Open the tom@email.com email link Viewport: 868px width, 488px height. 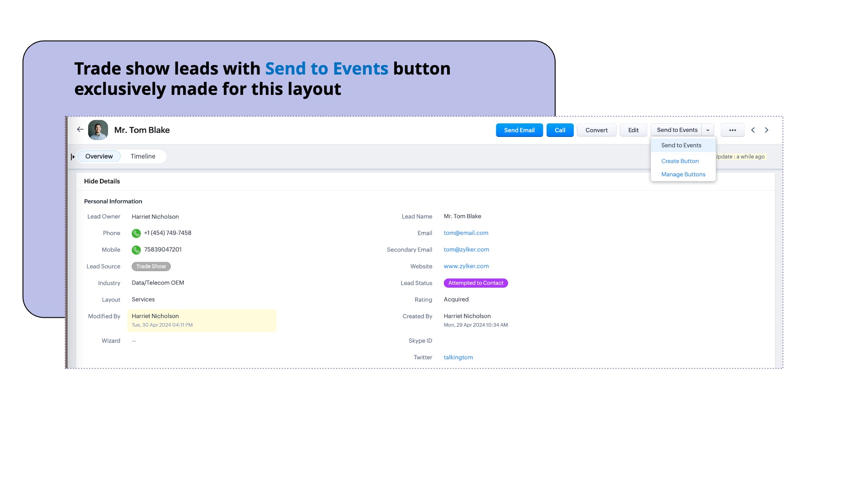(x=466, y=233)
